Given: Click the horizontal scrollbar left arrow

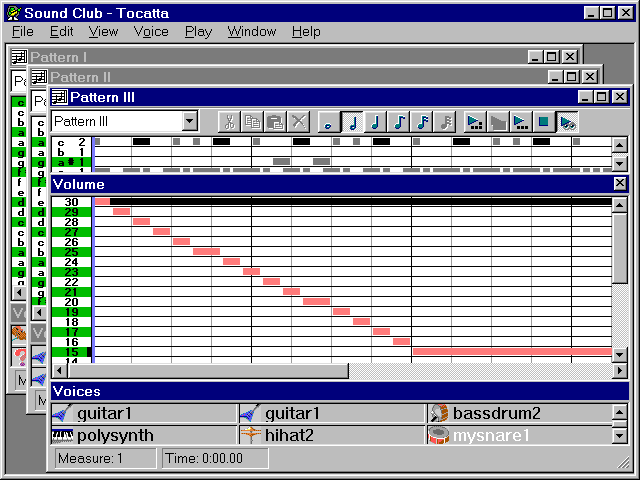Looking at the screenshot, I should point(60,371).
